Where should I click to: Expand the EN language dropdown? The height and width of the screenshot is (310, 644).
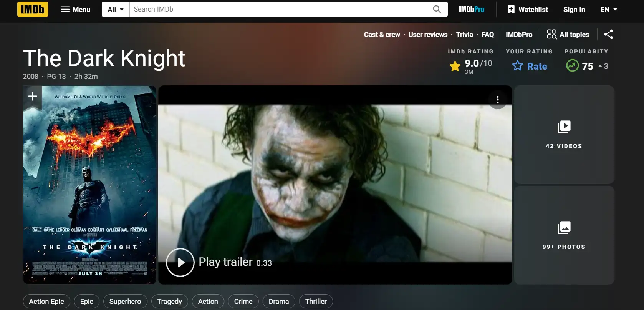[609, 9]
